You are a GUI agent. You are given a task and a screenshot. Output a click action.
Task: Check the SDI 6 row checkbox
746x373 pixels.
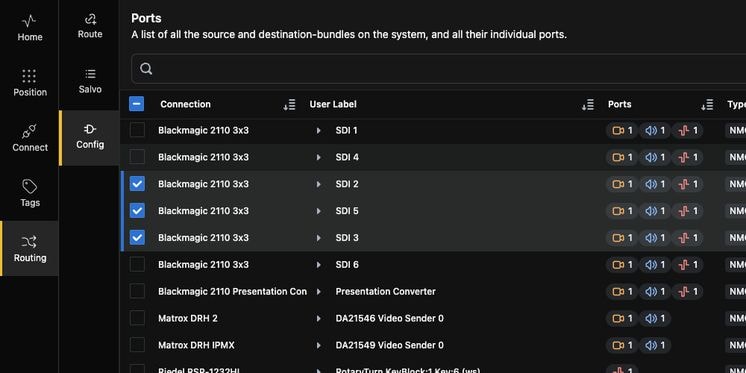click(137, 264)
